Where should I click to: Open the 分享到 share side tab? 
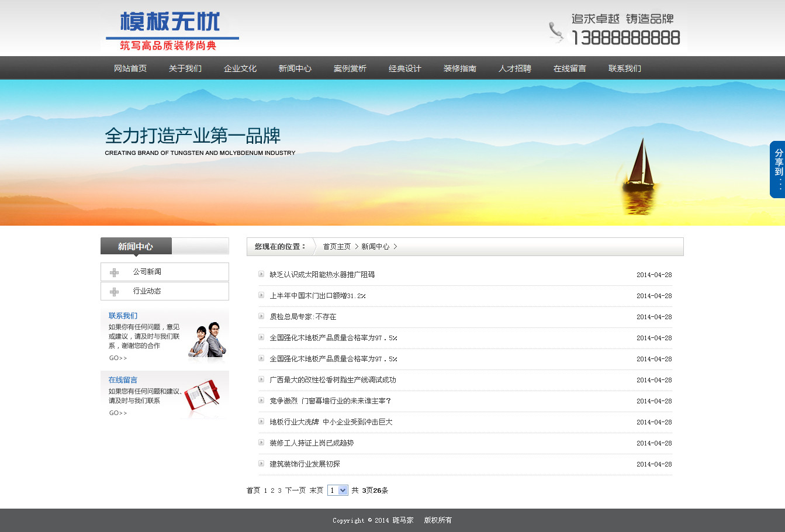coord(777,170)
